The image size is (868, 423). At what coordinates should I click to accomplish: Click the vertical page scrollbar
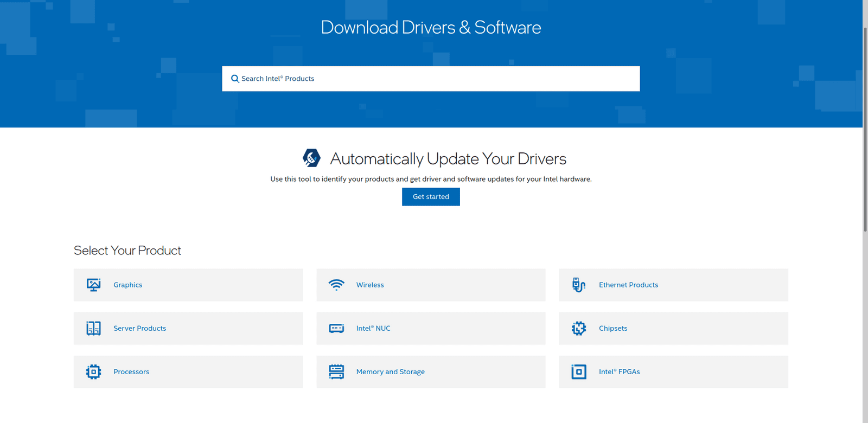point(865,130)
